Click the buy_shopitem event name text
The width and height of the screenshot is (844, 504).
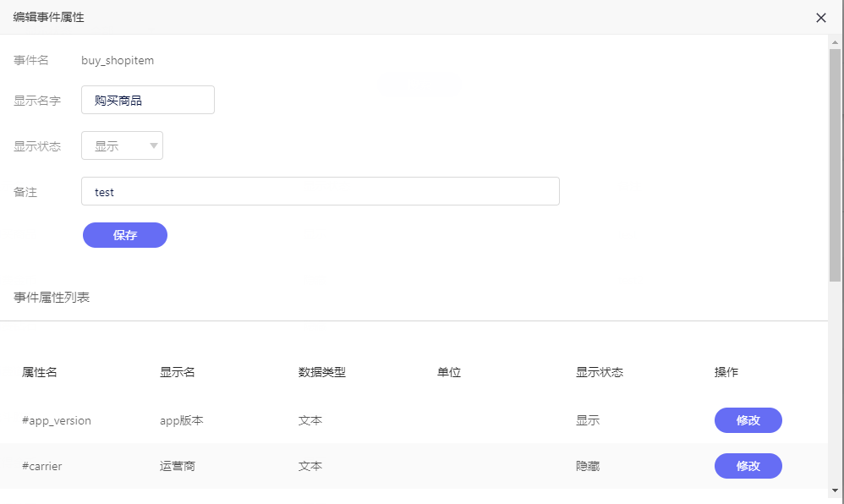pyautogui.click(x=118, y=60)
